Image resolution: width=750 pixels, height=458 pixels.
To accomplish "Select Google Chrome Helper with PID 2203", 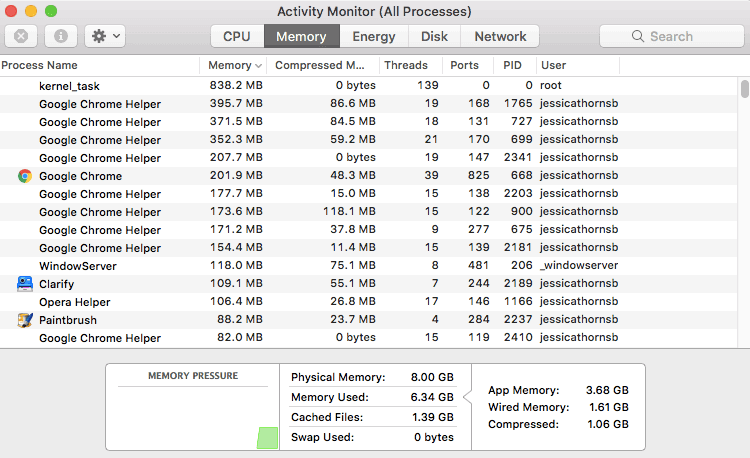I will (x=368, y=194).
